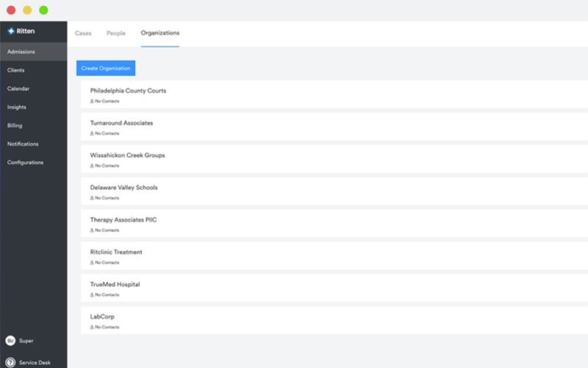Open the Wissahickon Creek Groups entry
Screen dimensions: 588x368
(x=334, y=159)
